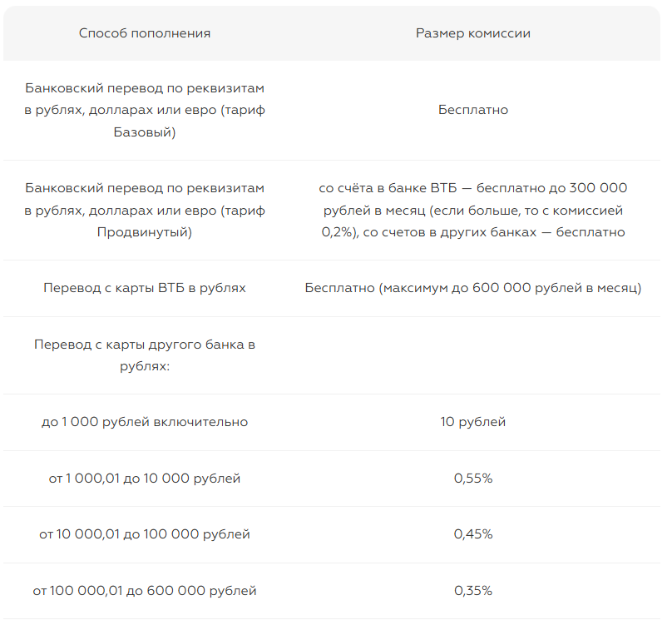
Task: Click 'Перевод с карты другого банка в рублях'
Action: coord(145,355)
